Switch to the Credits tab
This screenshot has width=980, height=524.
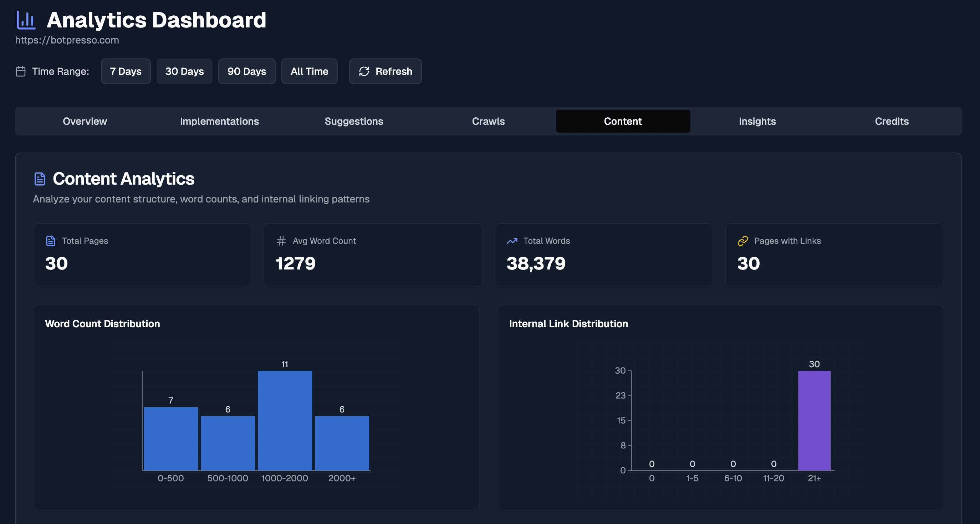[x=892, y=121]
